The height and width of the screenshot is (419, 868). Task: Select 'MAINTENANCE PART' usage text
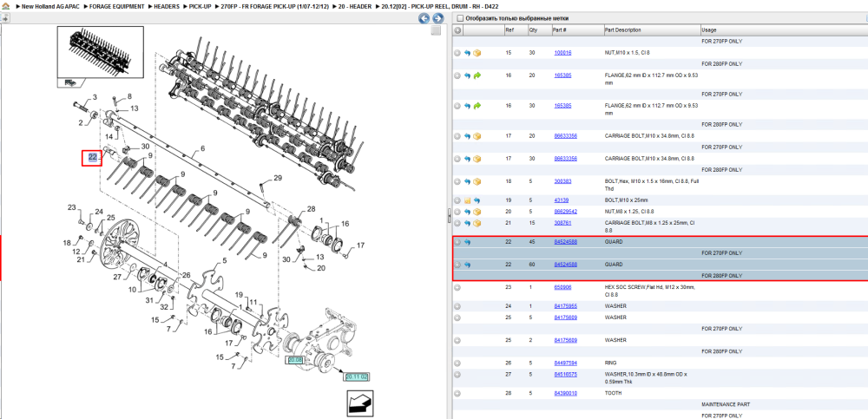click(725, 404)
